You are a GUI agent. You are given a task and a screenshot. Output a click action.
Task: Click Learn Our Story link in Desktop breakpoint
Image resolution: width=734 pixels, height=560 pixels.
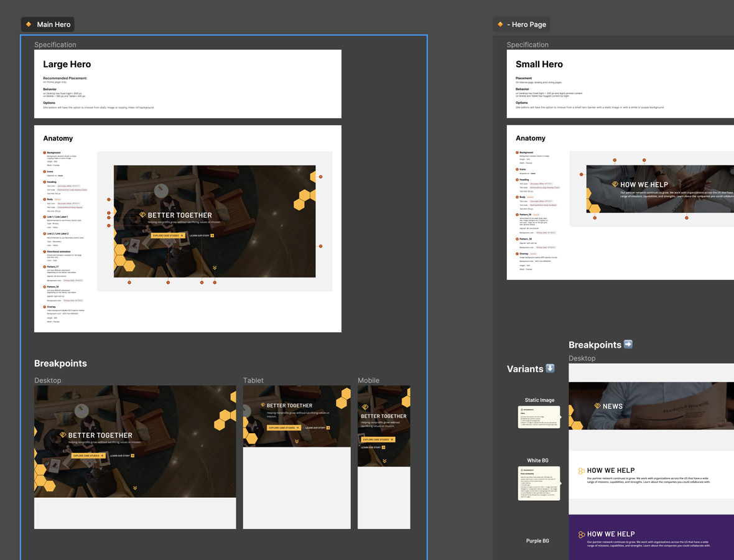click(122, 456)
